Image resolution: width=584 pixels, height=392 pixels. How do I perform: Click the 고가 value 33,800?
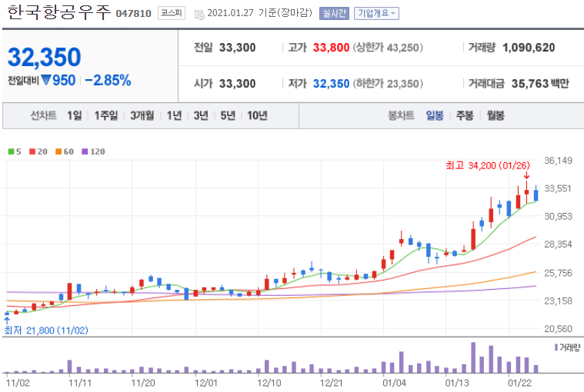(331, 48)
